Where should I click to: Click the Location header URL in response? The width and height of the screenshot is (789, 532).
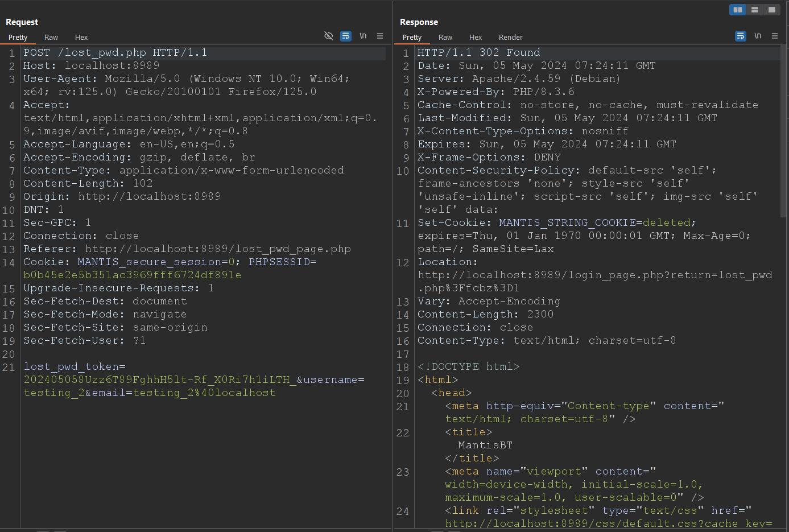[x=594, y=275]
